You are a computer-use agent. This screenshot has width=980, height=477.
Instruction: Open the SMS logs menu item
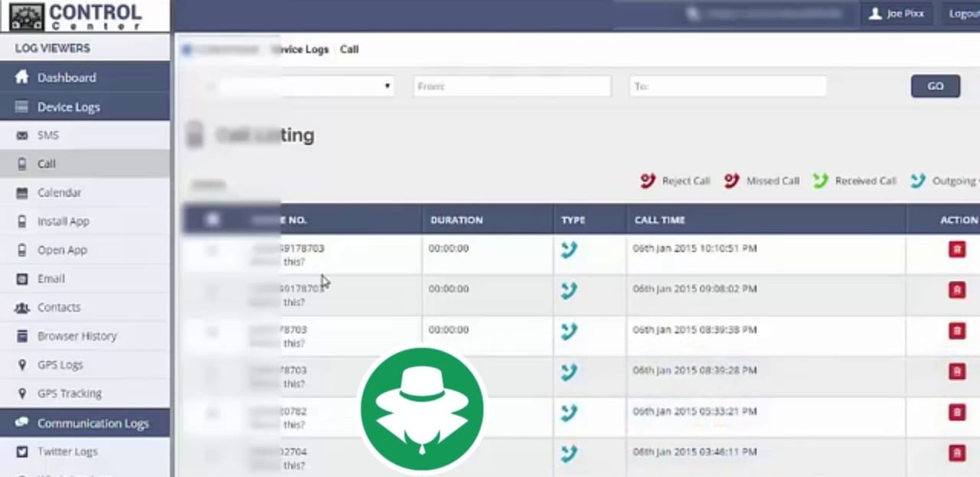[x=47, y=136]
